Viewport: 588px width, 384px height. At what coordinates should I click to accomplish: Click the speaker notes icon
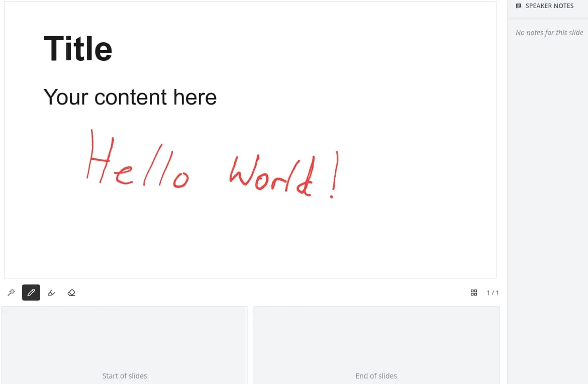pos(519,6)
